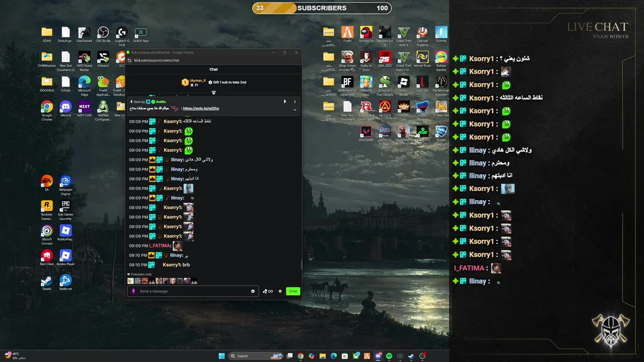Click the pin icon on pinned message
This screenshot has width=644, height=362.
coord(285,102)
